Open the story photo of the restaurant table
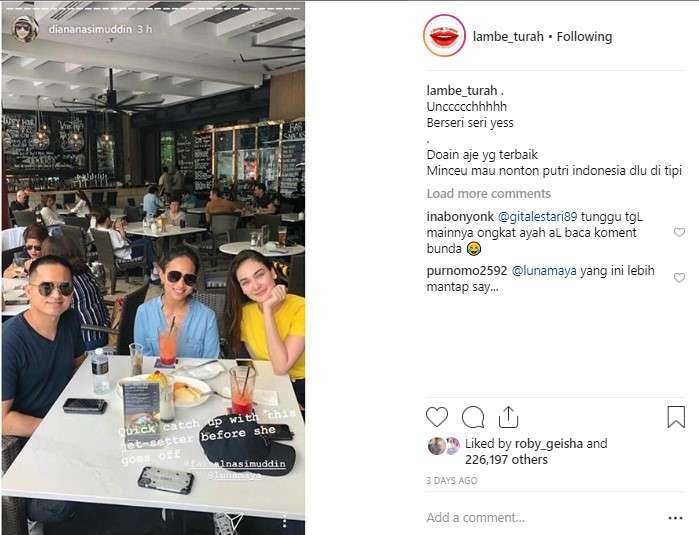Image resolution: width=699 pixels, height=535 pixels. tap(153, 268)
